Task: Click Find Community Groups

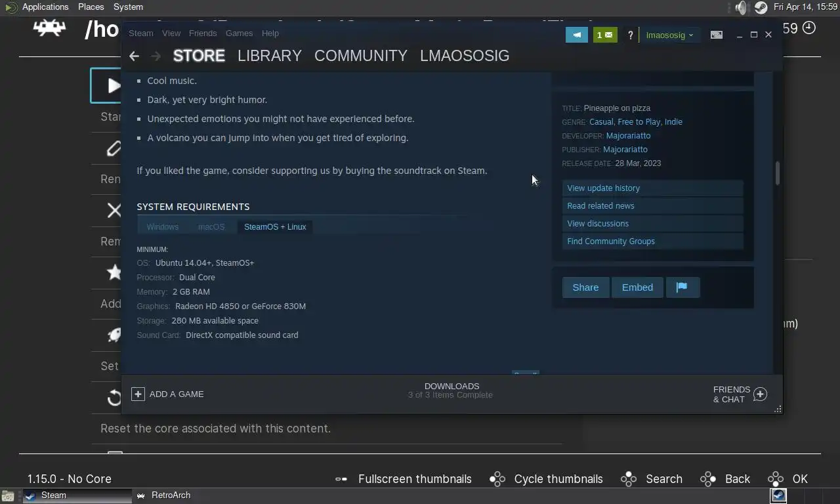Action: pos(652,241)
